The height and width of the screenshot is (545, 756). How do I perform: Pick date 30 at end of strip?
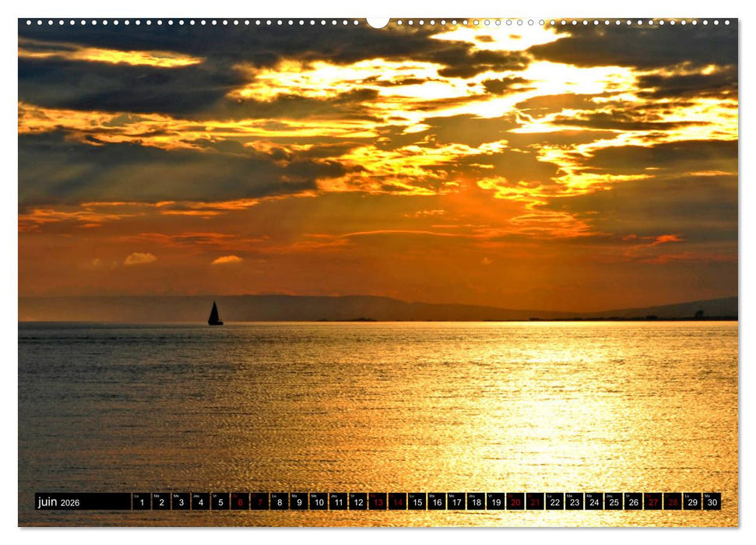pyautogui.click(x=712, y=502)
